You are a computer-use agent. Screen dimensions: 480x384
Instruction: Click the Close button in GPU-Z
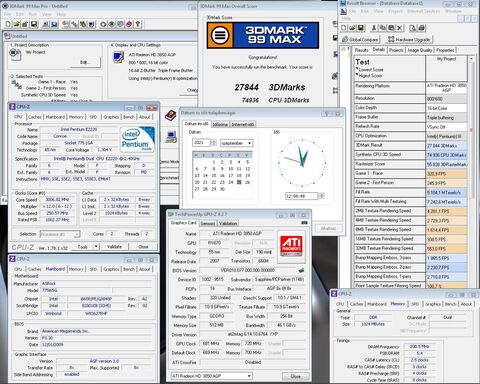click(x=295, y=376)
